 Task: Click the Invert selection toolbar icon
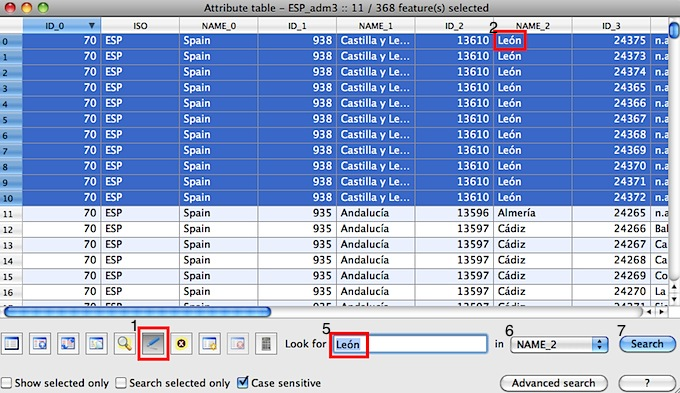(68, 344)
